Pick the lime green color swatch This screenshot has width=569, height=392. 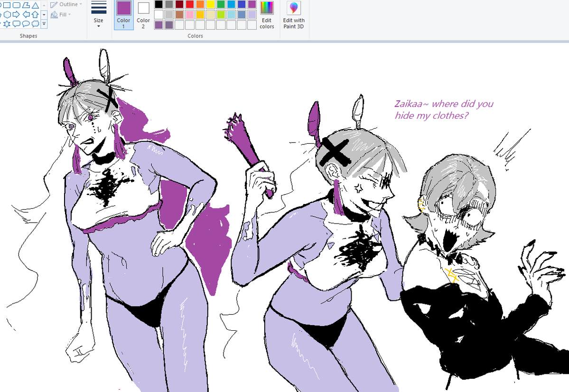pos(221,15)
